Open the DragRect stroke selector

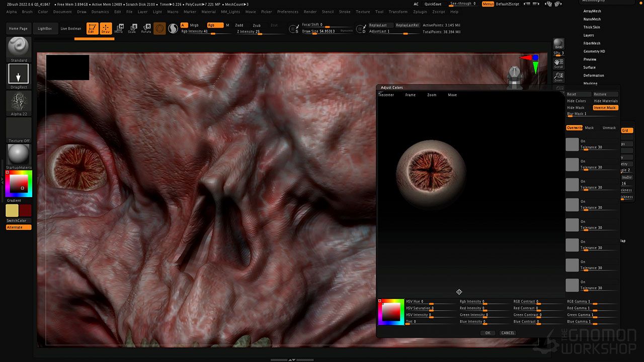(19, 74)
